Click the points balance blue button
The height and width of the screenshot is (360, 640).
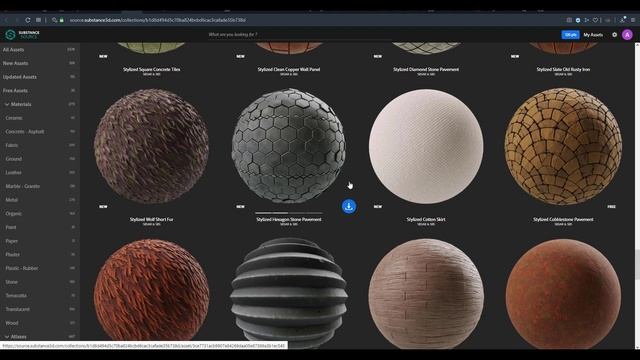(570, 35)
